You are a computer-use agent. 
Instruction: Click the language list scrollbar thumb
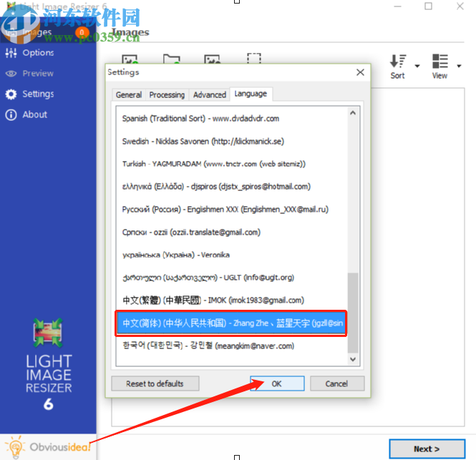click(353, 313)
